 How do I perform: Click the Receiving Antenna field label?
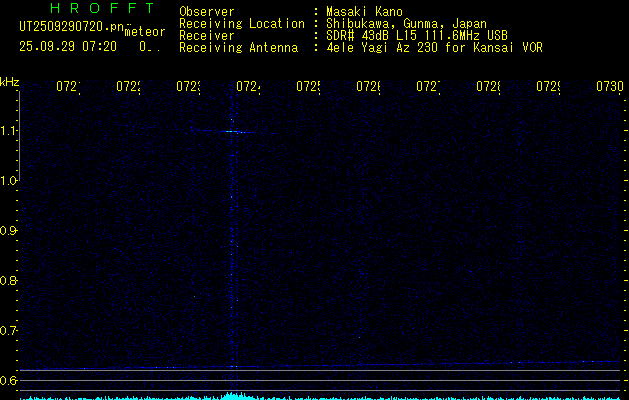pos(239,48)
